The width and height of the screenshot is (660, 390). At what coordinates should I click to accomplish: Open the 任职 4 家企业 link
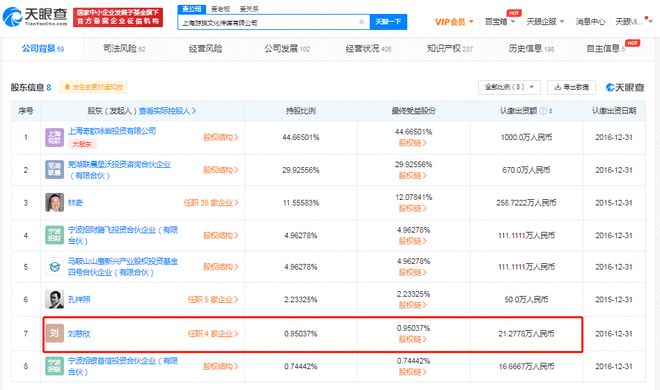point(213,334)
